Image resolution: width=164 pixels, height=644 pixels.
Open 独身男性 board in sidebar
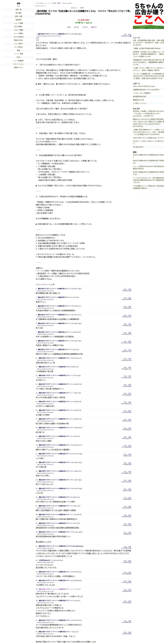click(x=18, y=20)
